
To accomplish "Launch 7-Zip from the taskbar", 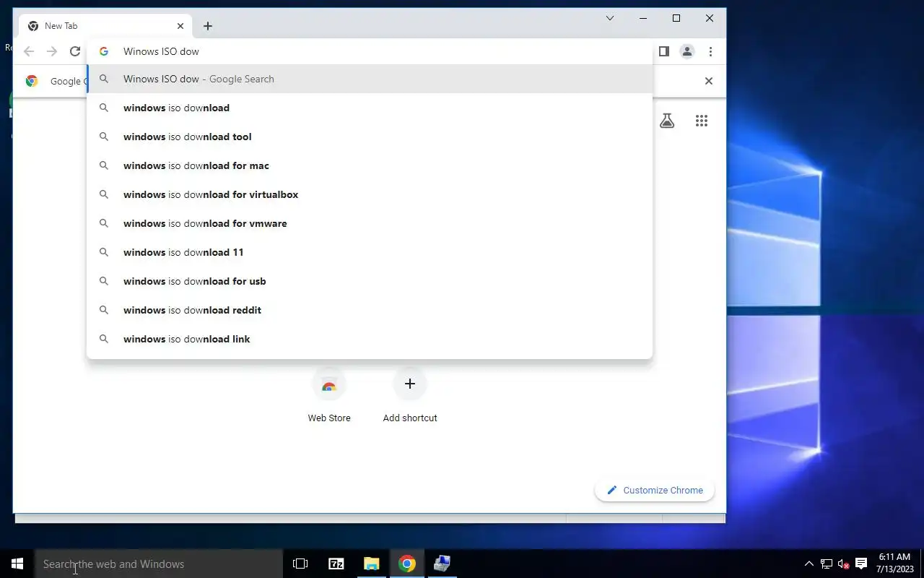I will pos(336,564).
